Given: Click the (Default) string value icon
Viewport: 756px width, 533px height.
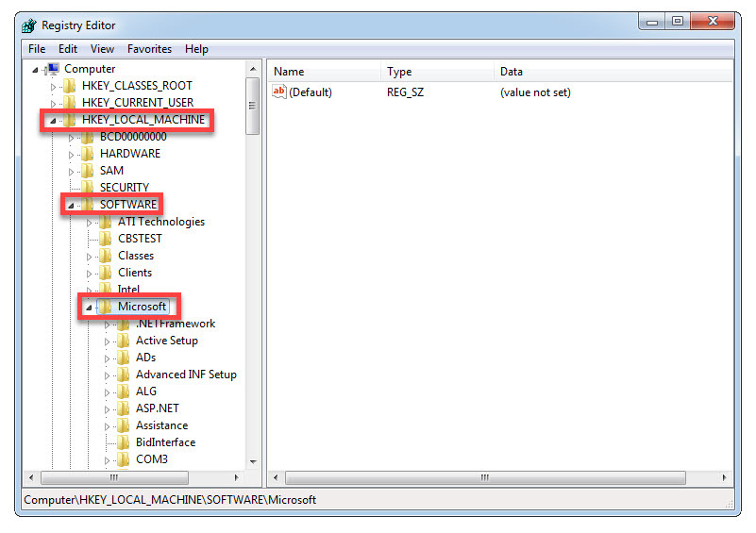Looking at the screenshot, I should (x=279, y=92).
